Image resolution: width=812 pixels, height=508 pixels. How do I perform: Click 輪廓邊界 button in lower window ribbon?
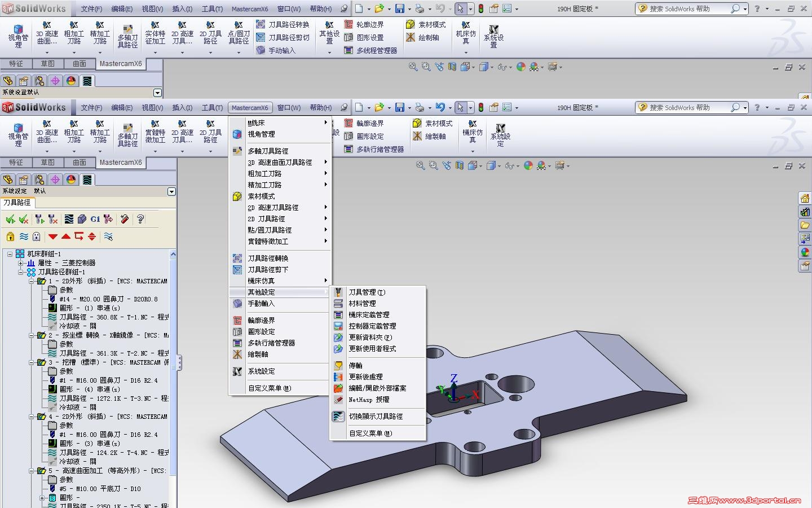pyautogui.click(x=364, y=124)
